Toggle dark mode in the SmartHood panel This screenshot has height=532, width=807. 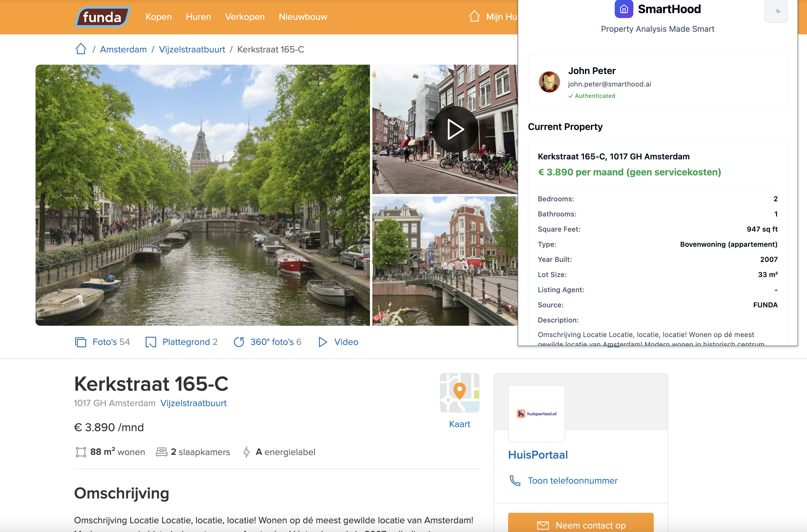pyautogui.click(x=776, y=11)
